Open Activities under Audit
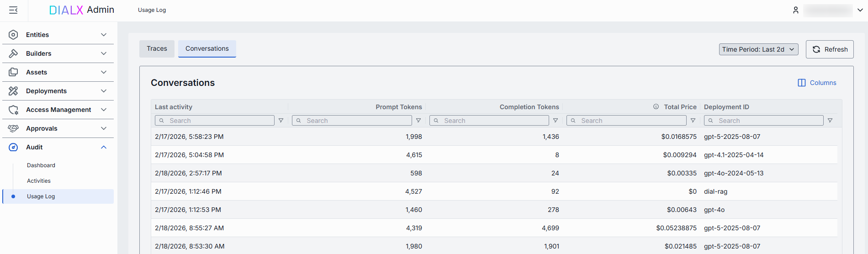 [39, 181]
